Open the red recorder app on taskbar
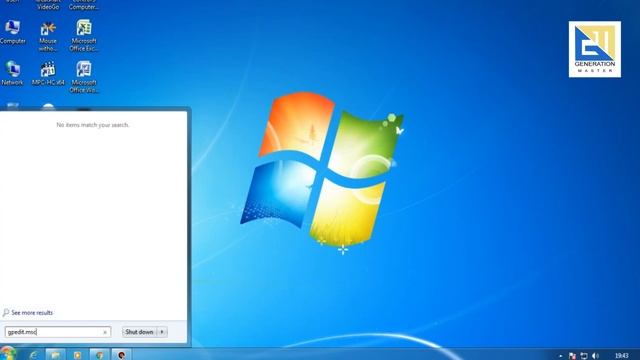 [x=121, y=355]
